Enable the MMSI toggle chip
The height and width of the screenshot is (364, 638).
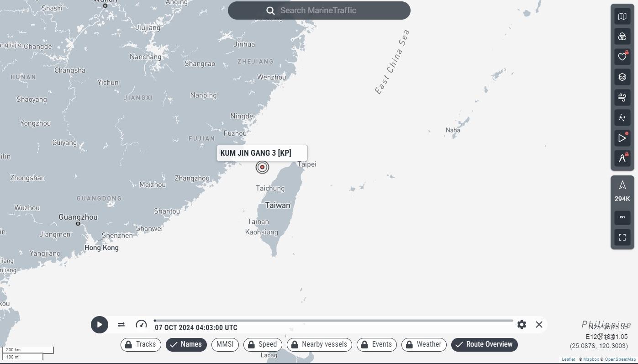coord(225,344)
